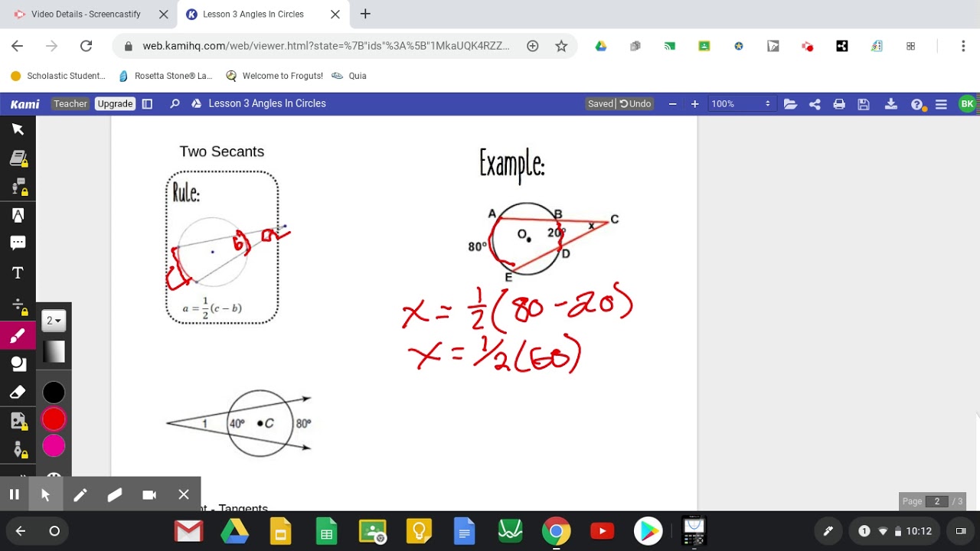
Task: Open Scholastic Student bookmark
Action: click(x=58, y=76)
